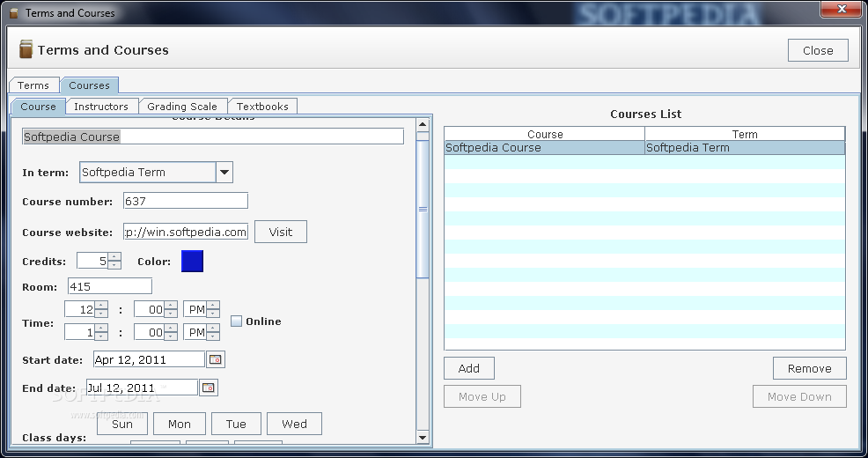The width and height of the screenshot is (868, 458).
Task: Decrease the start time minutes spinner
Action: (x=171, y=314)
